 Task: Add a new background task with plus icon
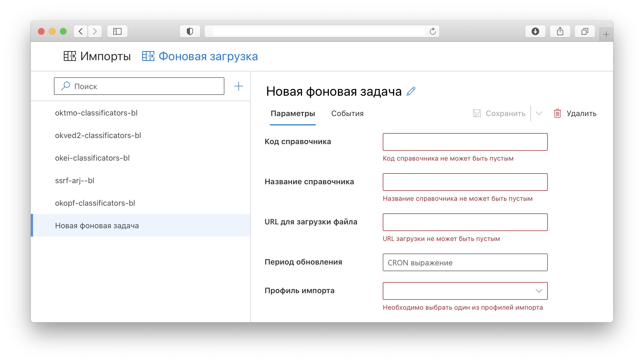coord(239,86)
